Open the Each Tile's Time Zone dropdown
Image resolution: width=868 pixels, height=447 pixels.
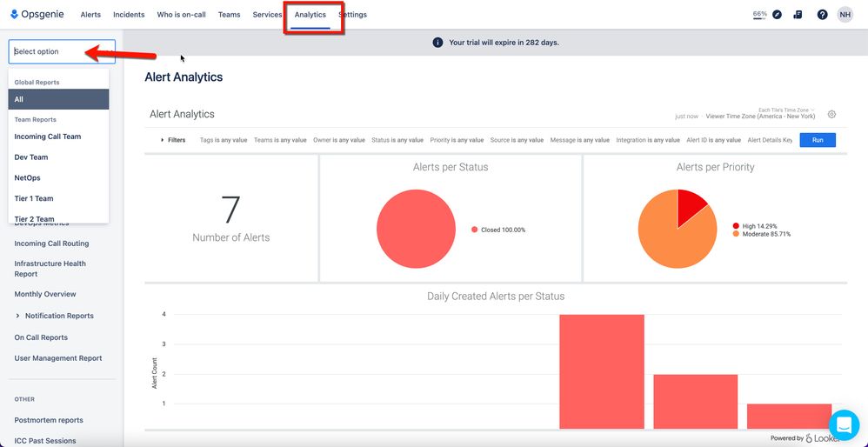786,110
